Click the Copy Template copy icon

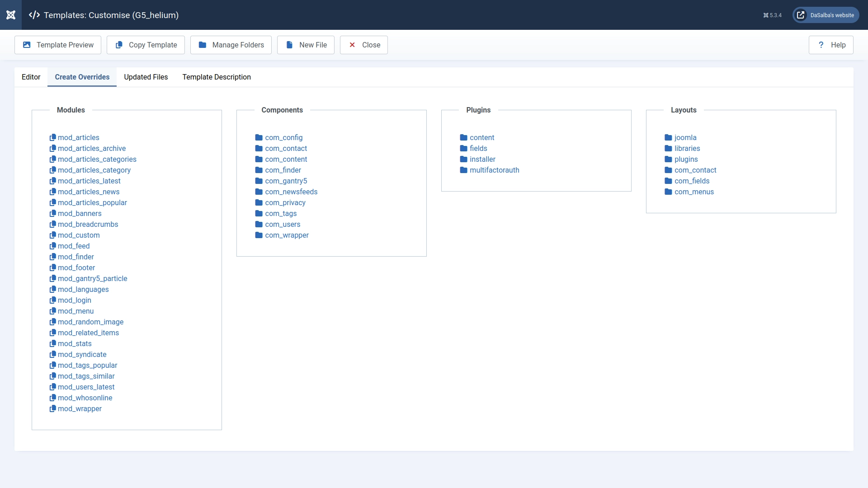(119, 45)
